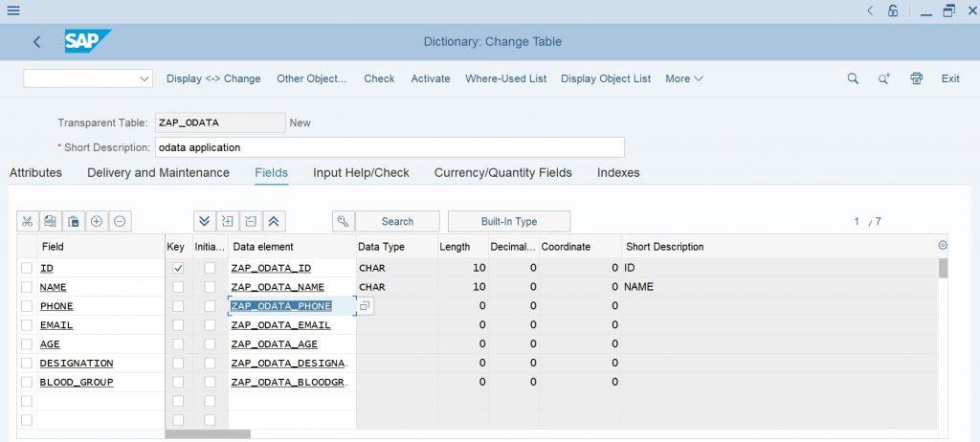
Task: Click the Transparent Table name field ZAP_ODATA
Action: (x=220, y=122)
